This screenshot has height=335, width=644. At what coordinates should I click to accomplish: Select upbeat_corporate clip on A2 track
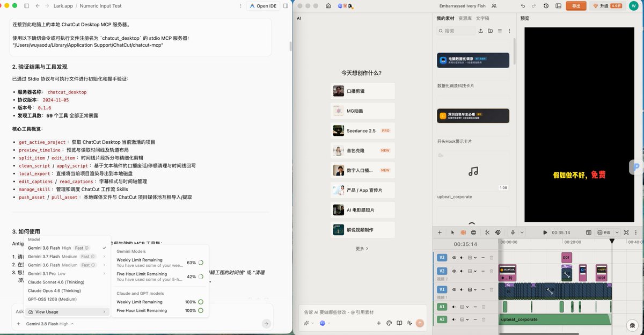(x=555, y=319)
